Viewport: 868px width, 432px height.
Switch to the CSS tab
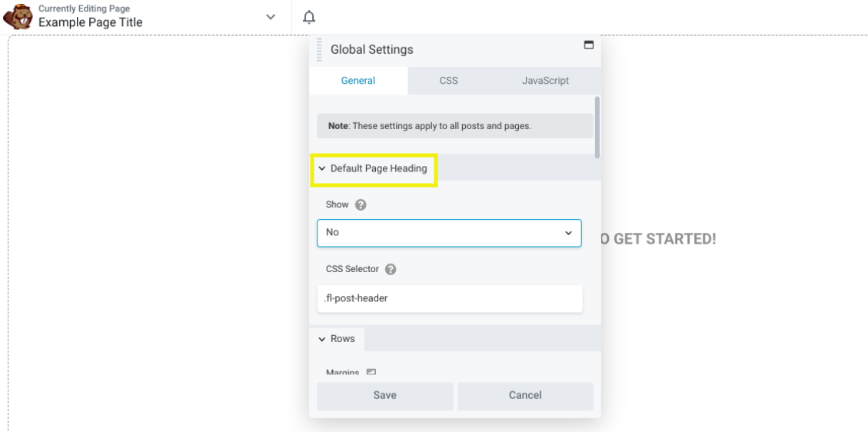[449, 81]
